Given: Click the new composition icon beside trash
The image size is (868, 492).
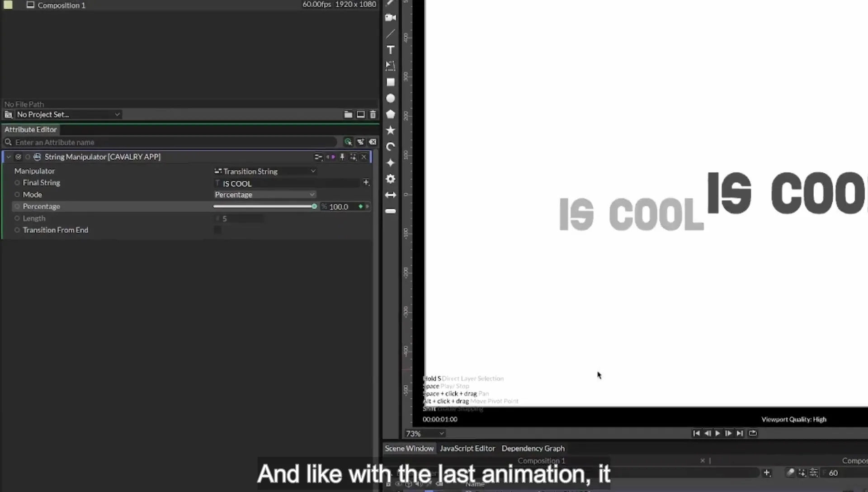Looking at the screenshot, I should pos(361,114).
